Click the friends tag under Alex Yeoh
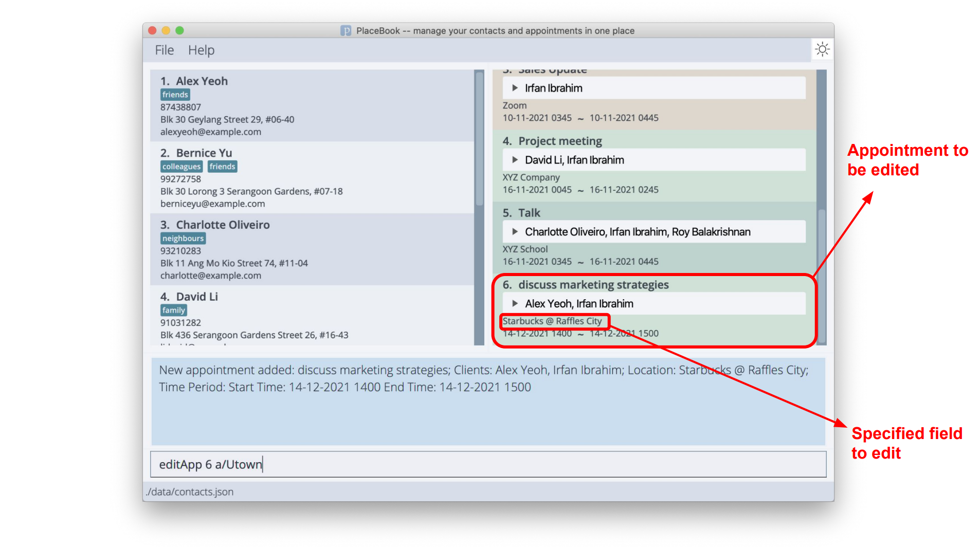980x547 pixels. tap(175, 95)
